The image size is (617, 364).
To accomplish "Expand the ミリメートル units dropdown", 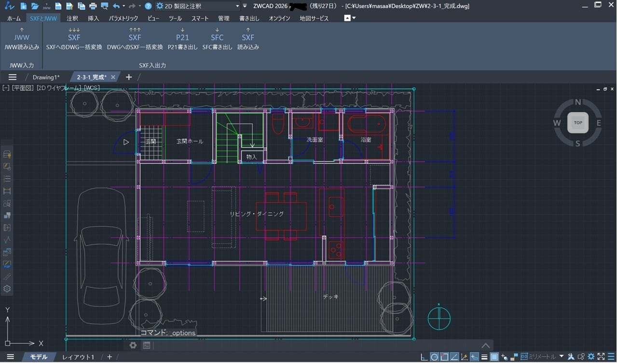I will click(x=561, y=357).
